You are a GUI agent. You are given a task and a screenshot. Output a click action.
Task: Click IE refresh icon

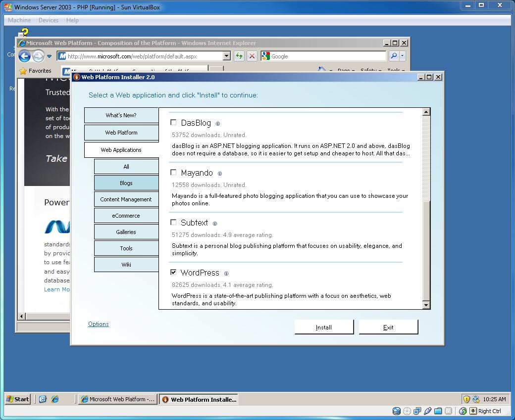click(239, 56)
